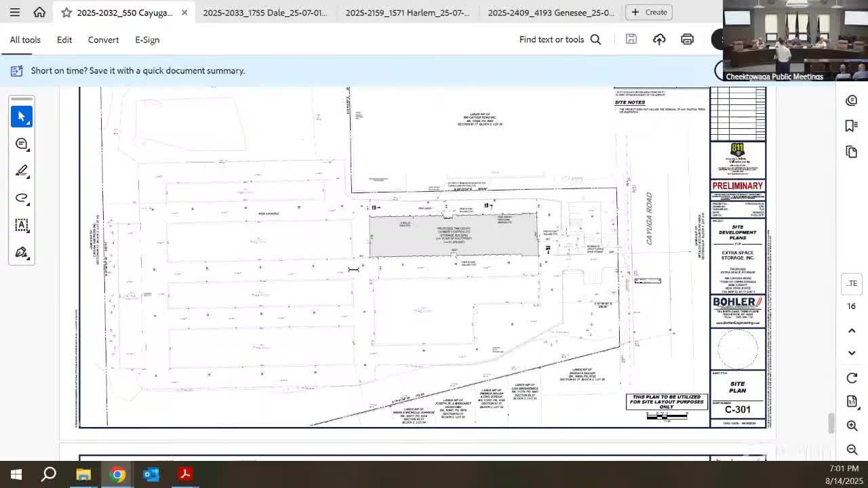Open the add comment tool

click(22, 144)
